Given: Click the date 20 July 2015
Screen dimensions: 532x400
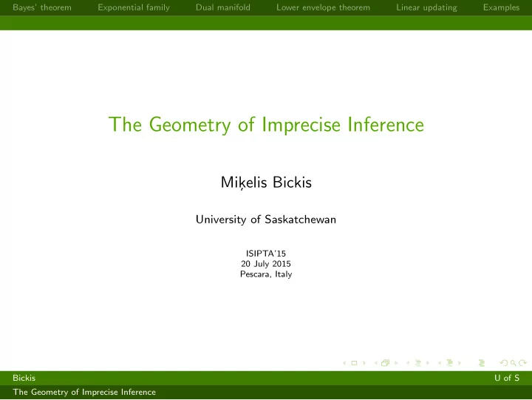Looking at the screenshot, I should tap(266, 264).
